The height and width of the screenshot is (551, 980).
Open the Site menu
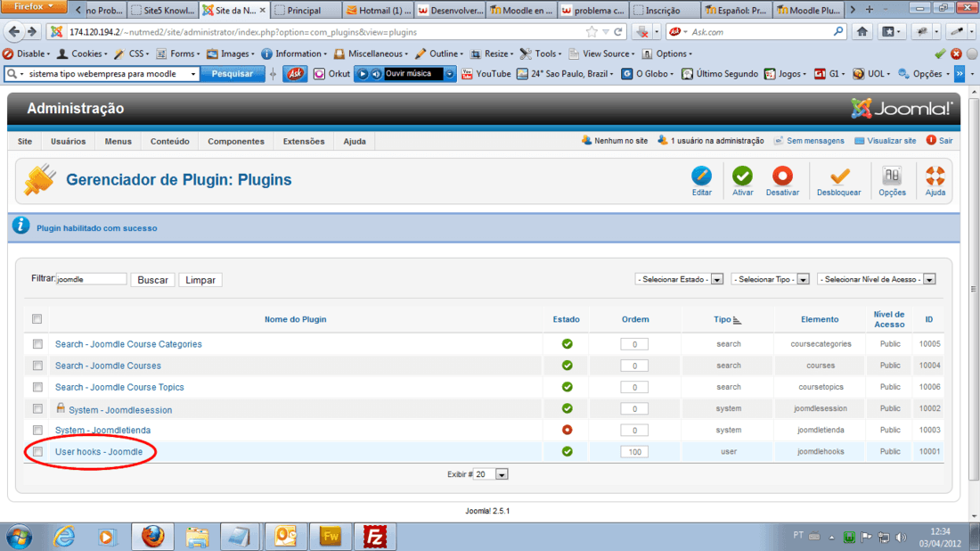pyautogui.click(x=25, y=142)
